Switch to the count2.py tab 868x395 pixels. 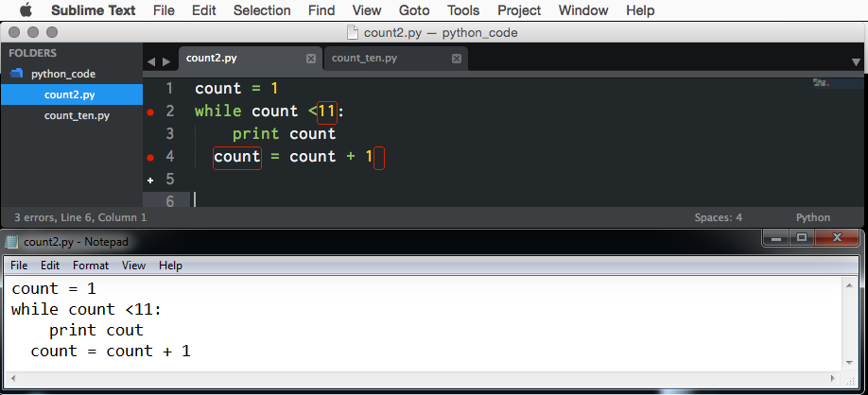tap(249, 58)
